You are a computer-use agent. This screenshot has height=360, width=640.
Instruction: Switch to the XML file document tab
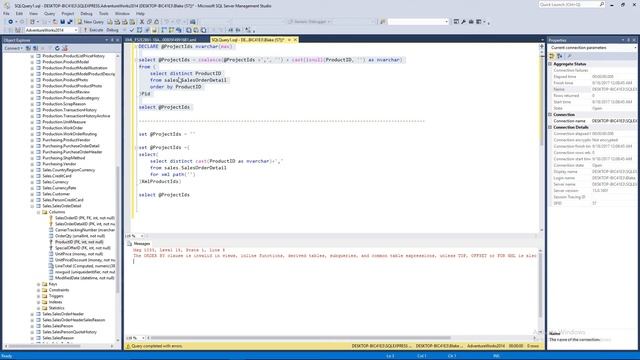pyautogui.click(x=161, y=40)
